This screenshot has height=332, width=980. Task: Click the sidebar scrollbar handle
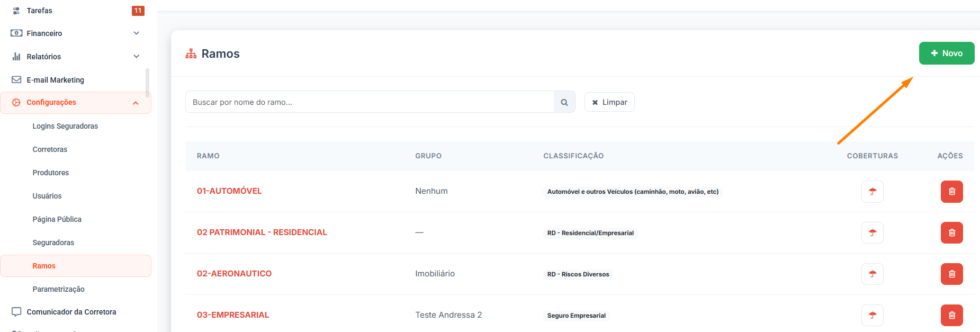(147, 82)
